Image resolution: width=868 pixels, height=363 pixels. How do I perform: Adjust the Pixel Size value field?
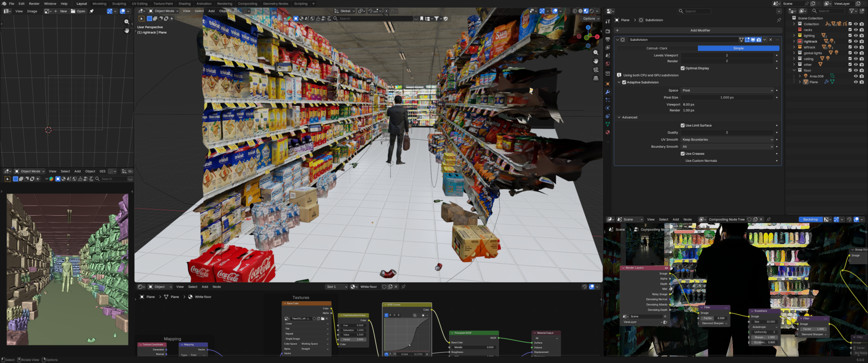click(x=727, y=97)
